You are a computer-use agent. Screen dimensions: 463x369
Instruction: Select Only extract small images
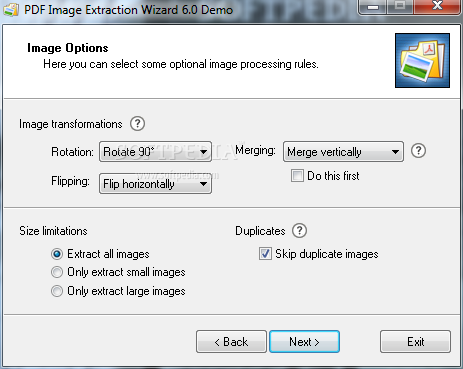pos(57,272)
